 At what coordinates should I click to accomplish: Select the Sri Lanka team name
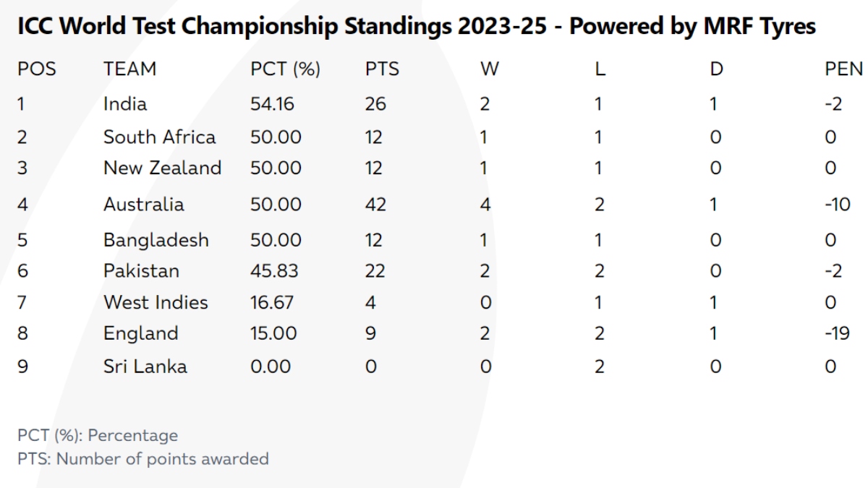click(x=145, y=367)
